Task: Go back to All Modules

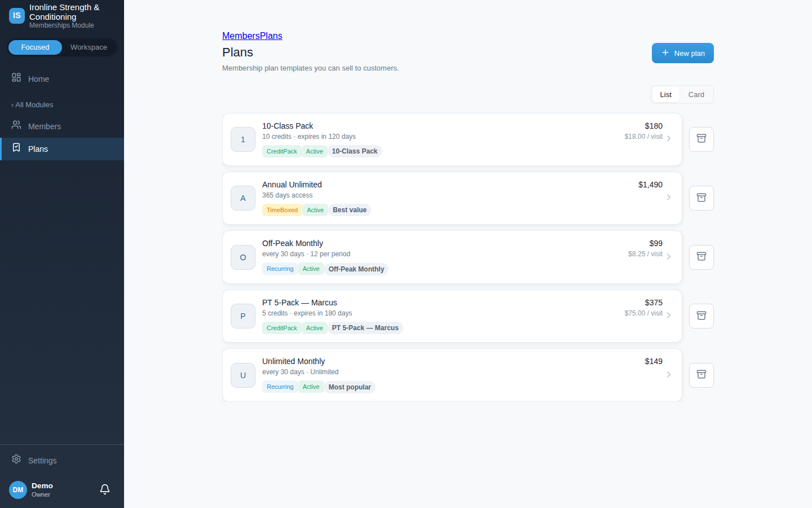Action: coord(32,105)
